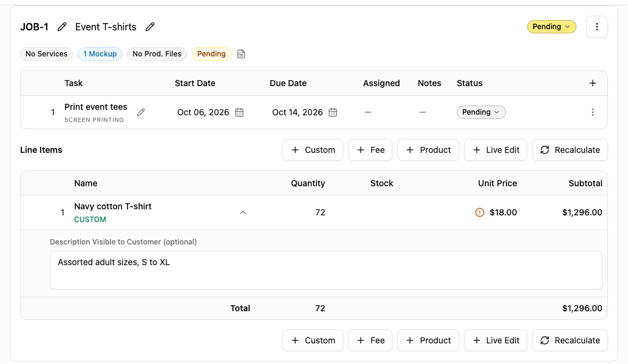Change the task Pending status dropdown

(481, 112)
